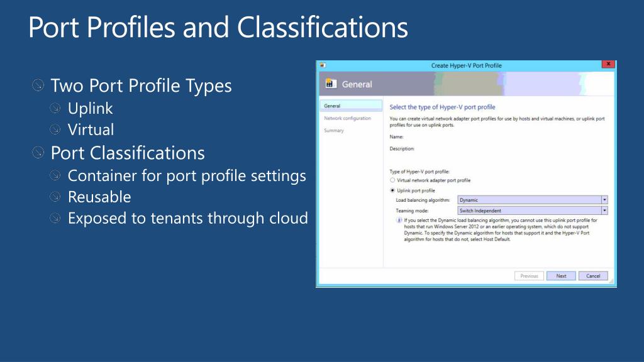
Task: Click 'Container for port profile settings' text
Action: point(187,176)
